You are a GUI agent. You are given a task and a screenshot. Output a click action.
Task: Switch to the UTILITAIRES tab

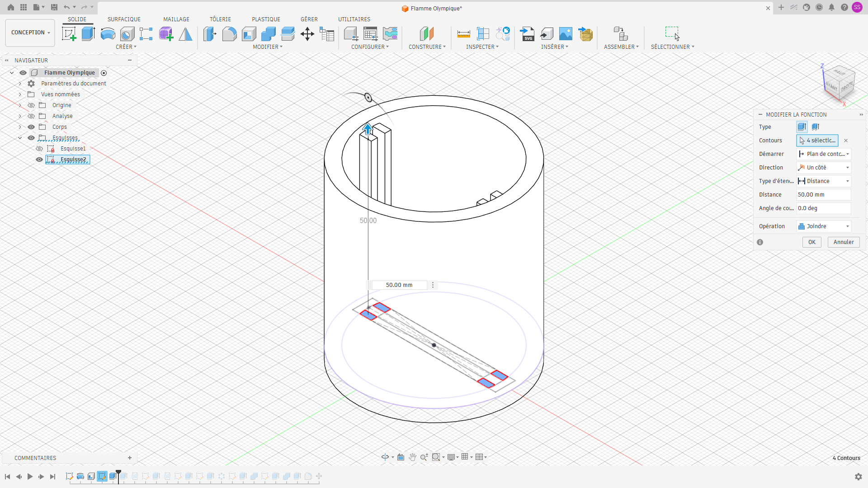pos(354,19)
